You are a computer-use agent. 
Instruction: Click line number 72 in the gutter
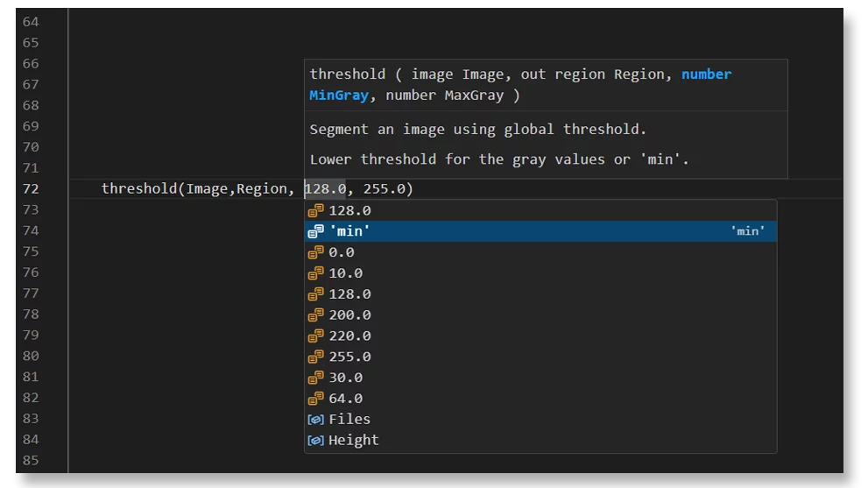pyautogui.click(x=31, y=188)
